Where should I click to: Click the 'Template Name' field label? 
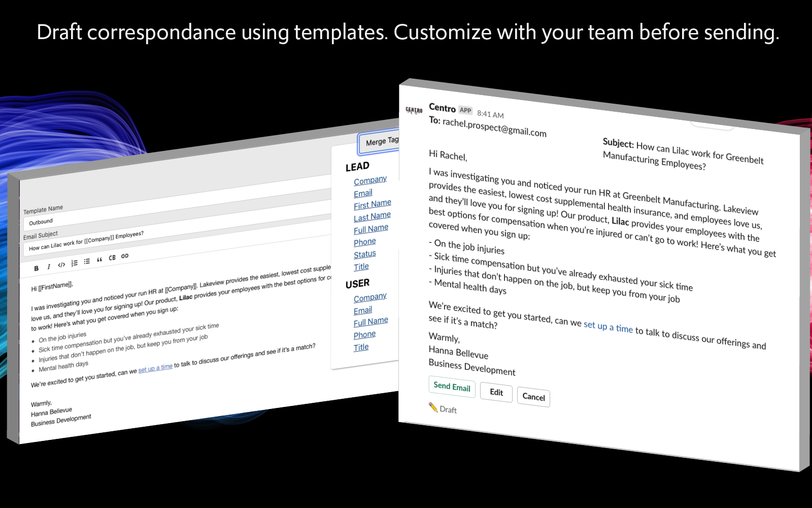43,210
